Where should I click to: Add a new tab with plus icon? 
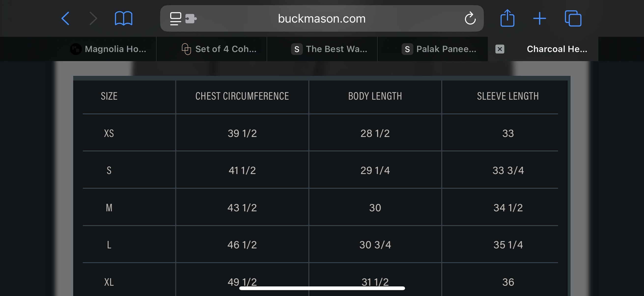pyautogui.click(x=540, y=18)
